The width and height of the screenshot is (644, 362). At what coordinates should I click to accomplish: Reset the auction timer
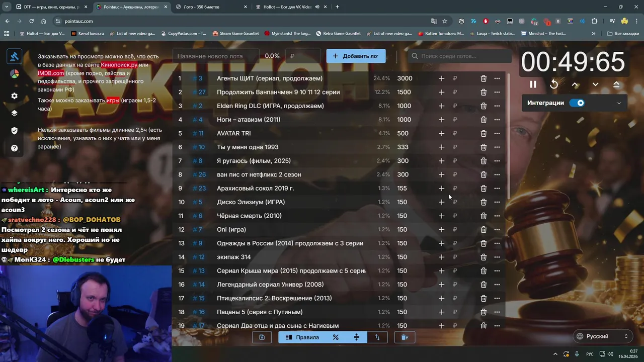[554, 84]
